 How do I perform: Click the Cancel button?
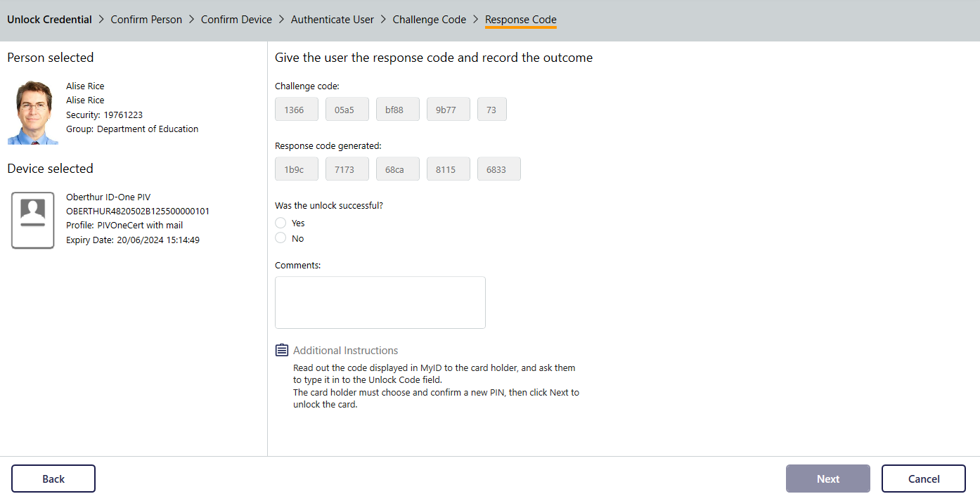[x=924, y=479]
